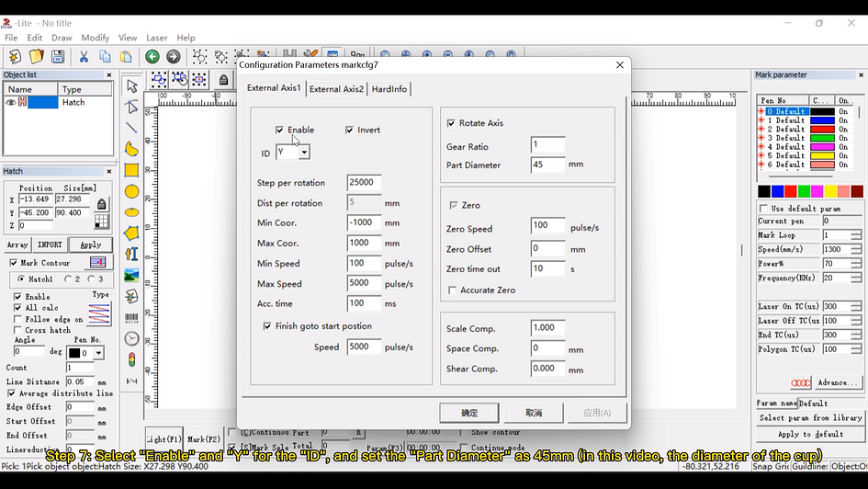Open the File menu

click(x=11, y=38)
